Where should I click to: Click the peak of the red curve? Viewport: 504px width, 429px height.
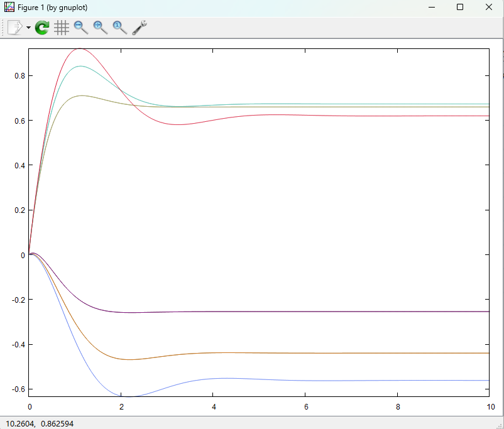pyautogui.click(x=79, y=48)
